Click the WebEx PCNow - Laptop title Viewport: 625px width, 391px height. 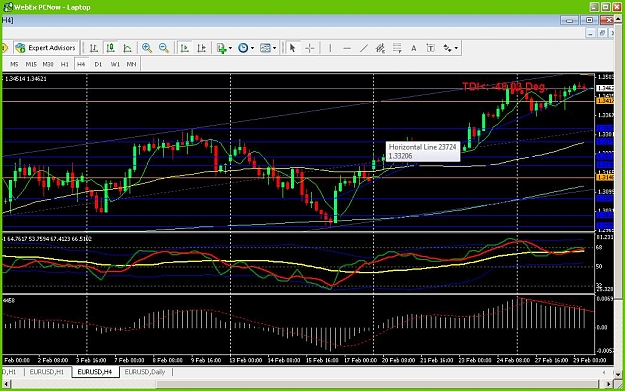52,7
